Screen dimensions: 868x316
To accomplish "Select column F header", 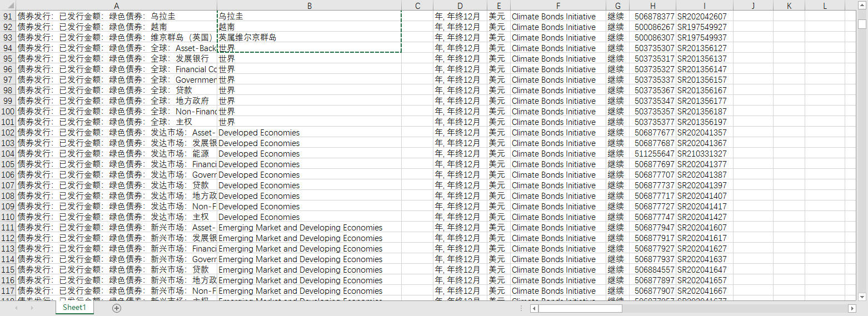I will point(558,6).
